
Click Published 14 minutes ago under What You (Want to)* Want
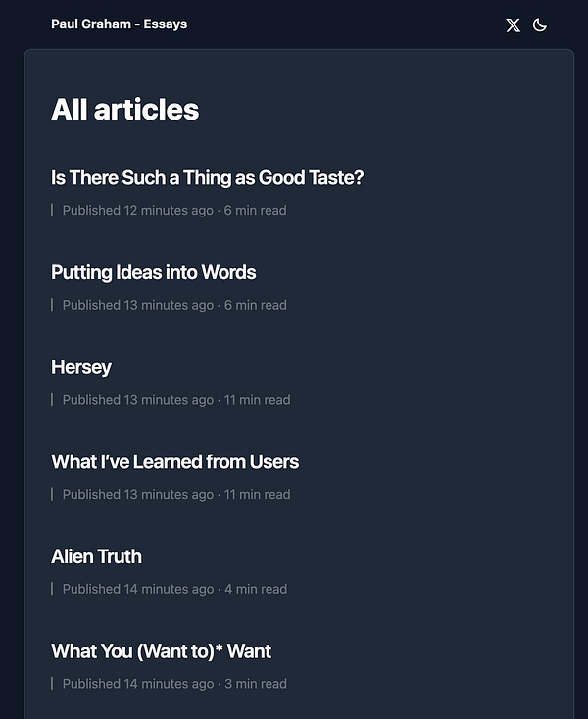(137, 683)
